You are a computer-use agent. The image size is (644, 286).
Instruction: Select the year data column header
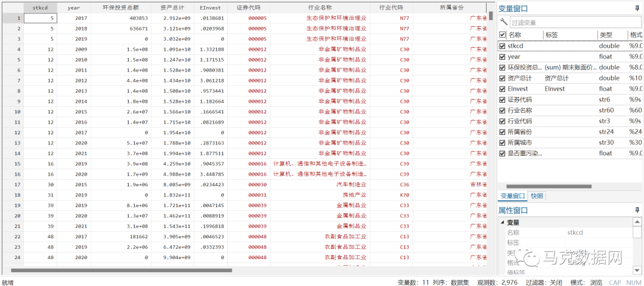coord(73,8)
